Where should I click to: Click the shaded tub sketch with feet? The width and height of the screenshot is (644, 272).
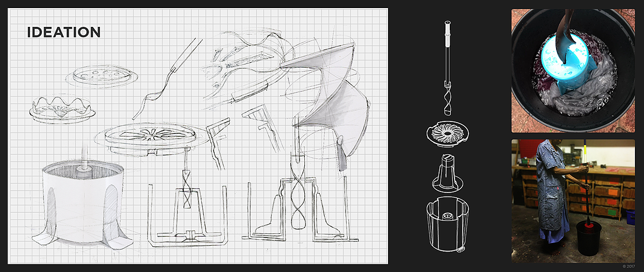click(83, 204)
